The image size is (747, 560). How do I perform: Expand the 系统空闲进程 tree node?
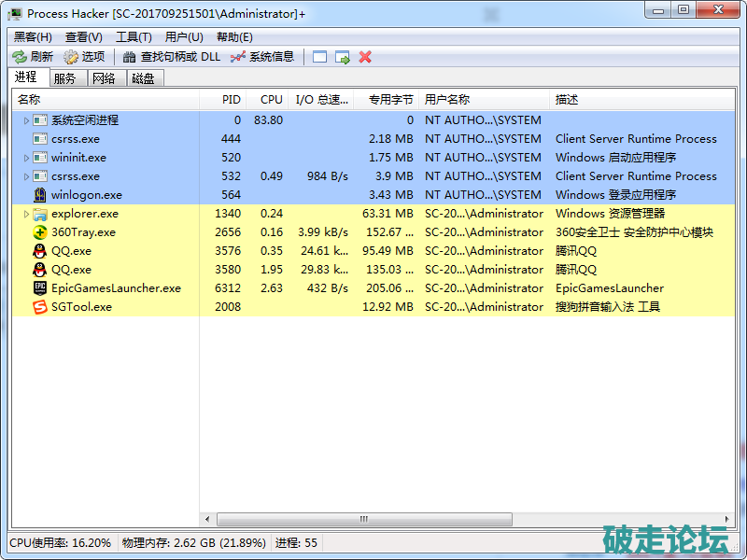tap(26, 120)
